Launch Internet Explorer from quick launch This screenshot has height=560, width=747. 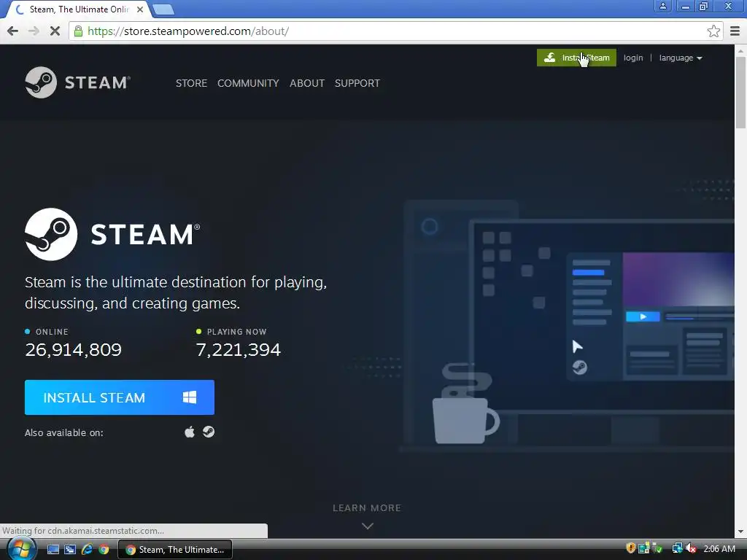click(87, 550)
